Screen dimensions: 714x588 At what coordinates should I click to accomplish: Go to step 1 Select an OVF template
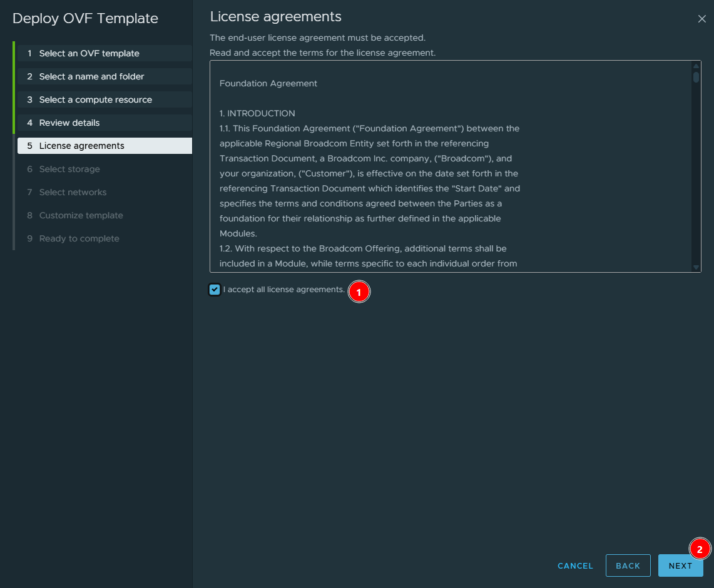pos(105,53)
